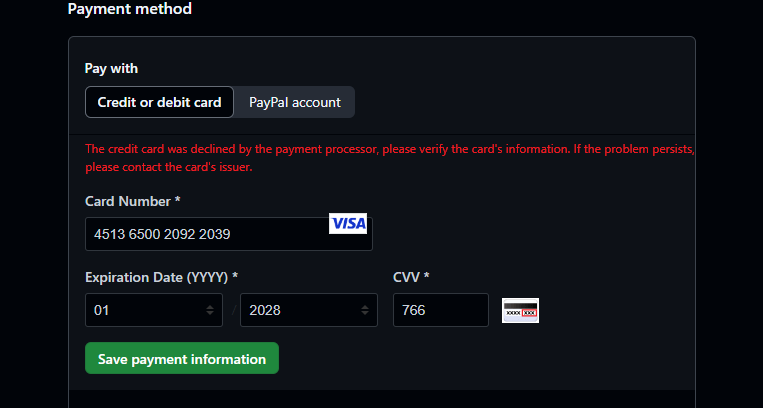Increase the expiration month with up arrow
The height and width of the screenshot is (408, 763).
210,307
